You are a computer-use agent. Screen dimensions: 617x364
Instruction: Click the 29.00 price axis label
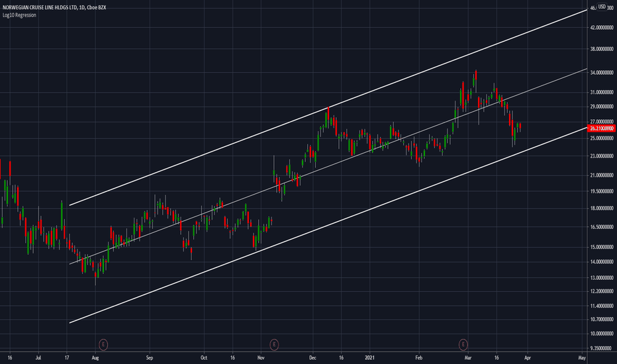[602, 107]
